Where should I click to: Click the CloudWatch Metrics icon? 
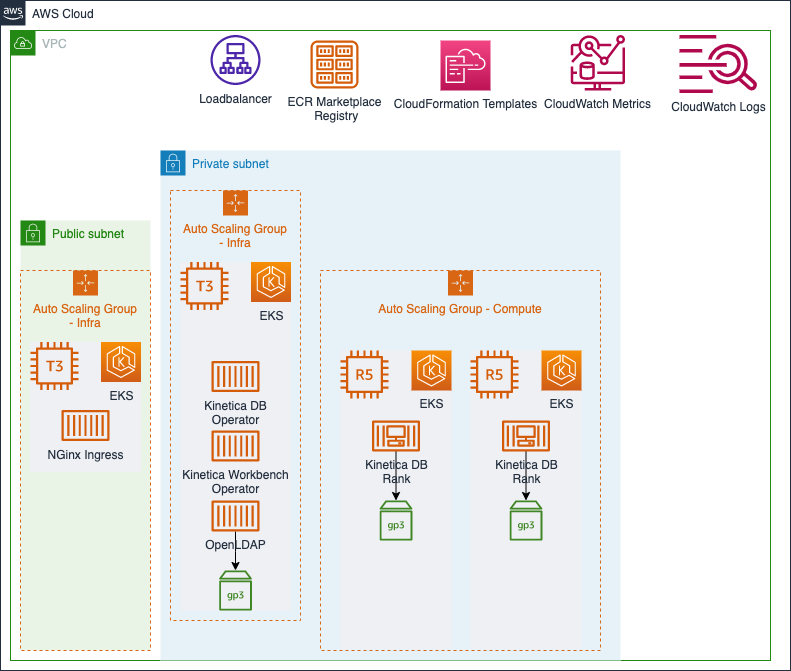tap(597, 64)
